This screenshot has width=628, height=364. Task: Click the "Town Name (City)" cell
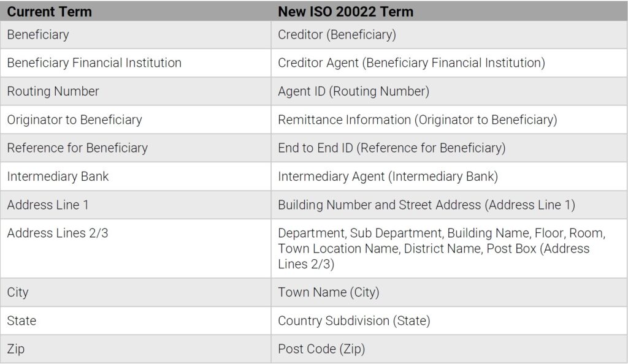(x=328, y=292)
